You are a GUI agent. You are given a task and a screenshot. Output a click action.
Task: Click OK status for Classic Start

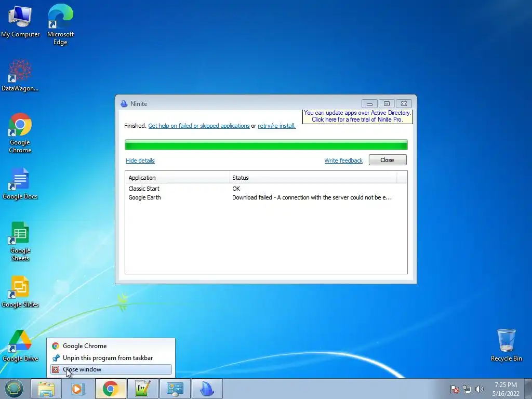pos(236,189)
